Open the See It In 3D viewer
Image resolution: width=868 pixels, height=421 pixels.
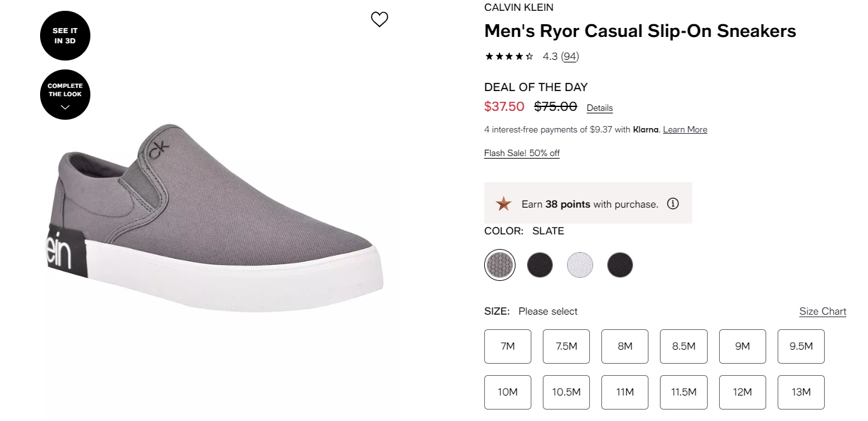(65, 35)
